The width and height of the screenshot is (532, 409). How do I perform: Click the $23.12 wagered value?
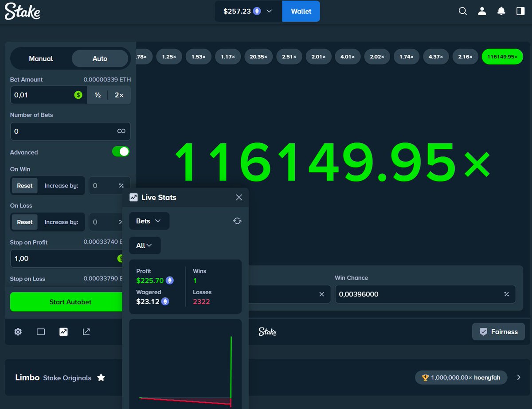[148, 302]
